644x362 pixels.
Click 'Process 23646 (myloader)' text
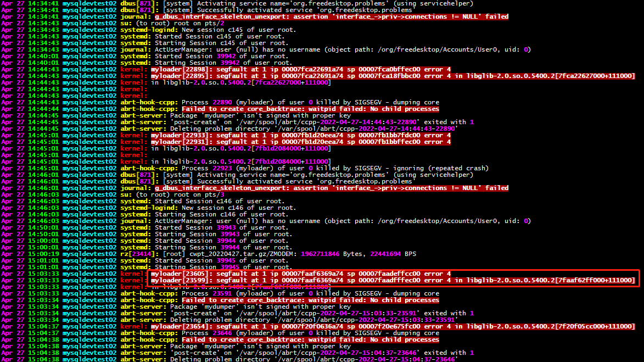coord(227,333)
